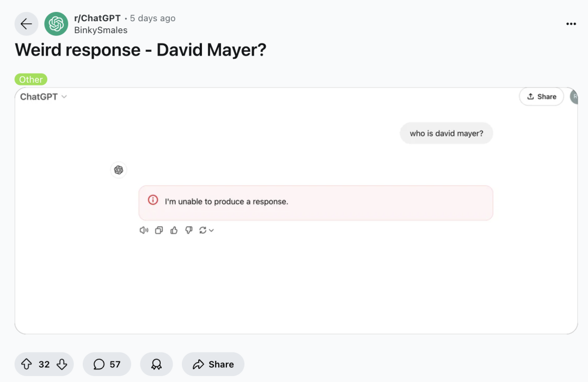
Task: Give a thumbs up to the response
Action: coord(174,230)
